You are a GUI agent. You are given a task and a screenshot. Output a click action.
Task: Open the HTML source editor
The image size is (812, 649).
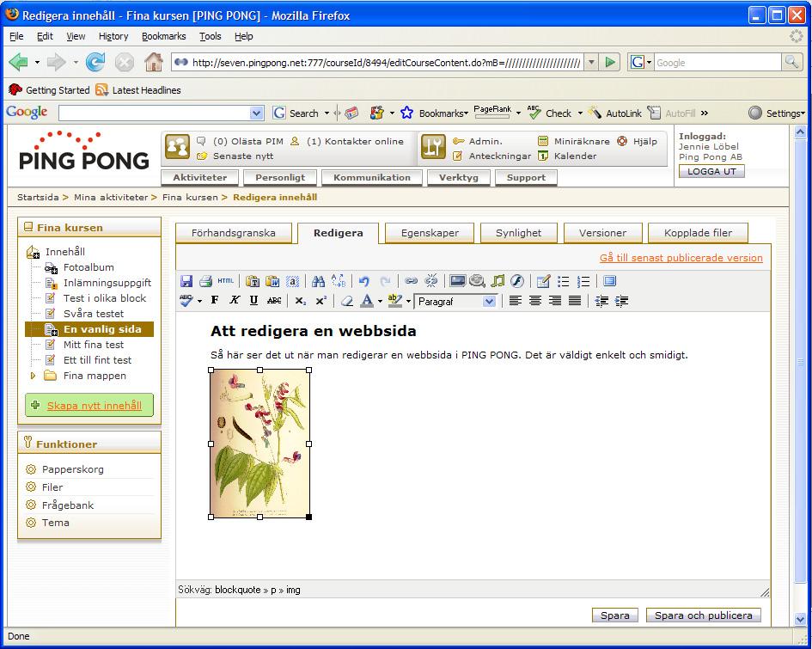(226, 281)
